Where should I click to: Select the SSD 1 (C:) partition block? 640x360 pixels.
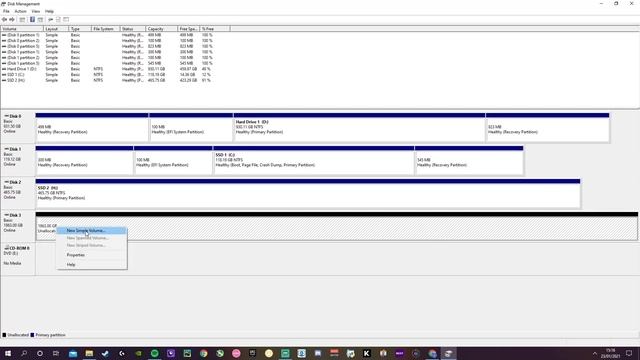click(x=313, y=161)
